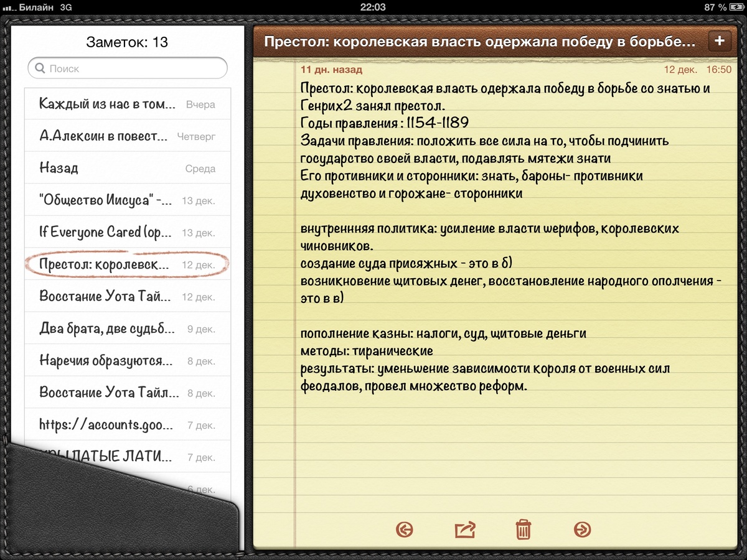Open "Два брата, две судьб..." note
The image size is (747, 560).
(x=128, y=329)
